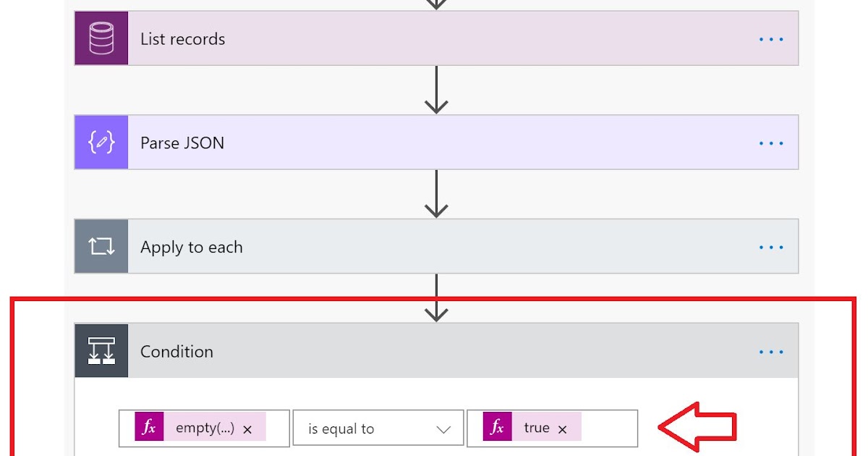The image size is (868, 456).
Task: Click the Apply to each loop icon
Action: point(101,246)
